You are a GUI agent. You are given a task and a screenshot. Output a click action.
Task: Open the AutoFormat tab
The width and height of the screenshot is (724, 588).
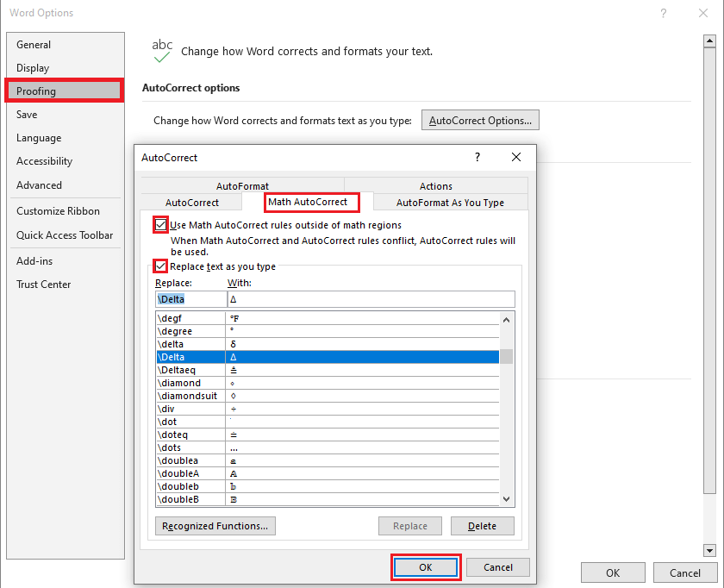(x=242, y=186)
